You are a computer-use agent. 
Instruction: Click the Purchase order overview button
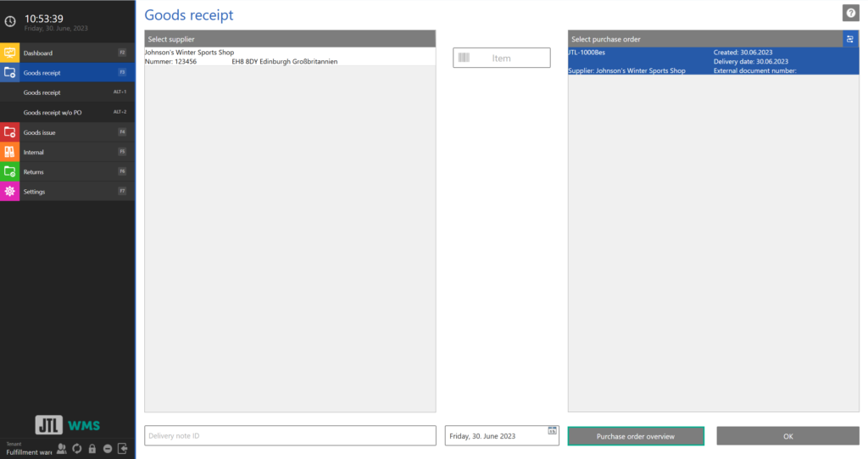(636, 436)
